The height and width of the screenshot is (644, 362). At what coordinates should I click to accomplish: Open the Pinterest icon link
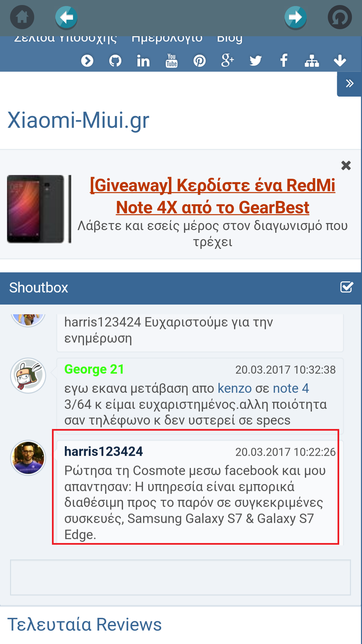199,61
